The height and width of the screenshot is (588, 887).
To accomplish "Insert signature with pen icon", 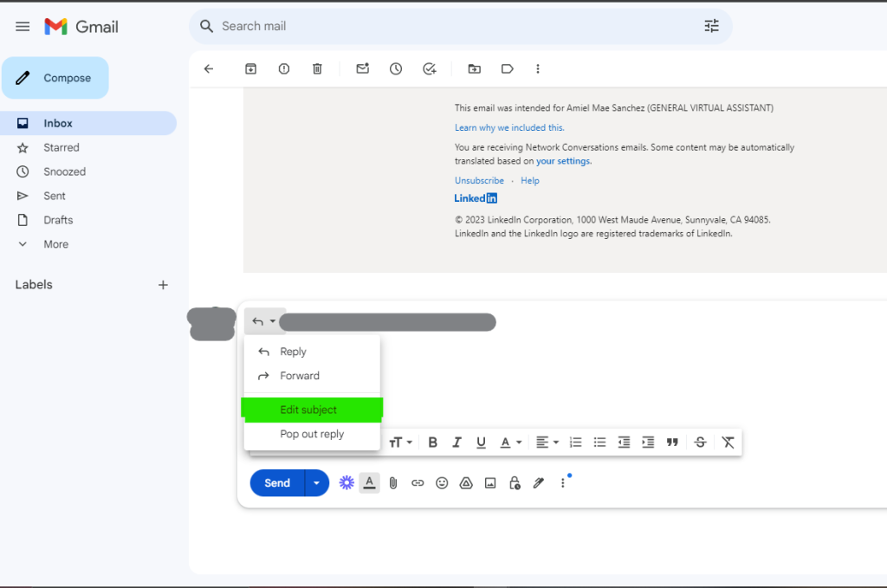I will (539, 483).
